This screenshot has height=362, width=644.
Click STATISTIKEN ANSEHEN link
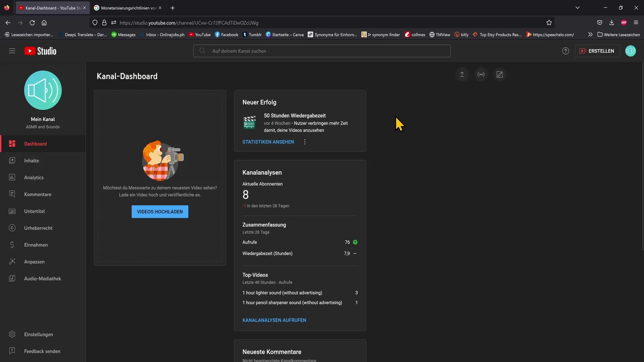268,142
